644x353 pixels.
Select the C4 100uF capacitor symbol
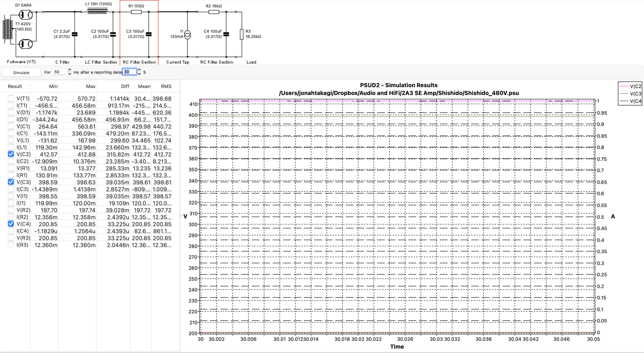click(226, 34)
